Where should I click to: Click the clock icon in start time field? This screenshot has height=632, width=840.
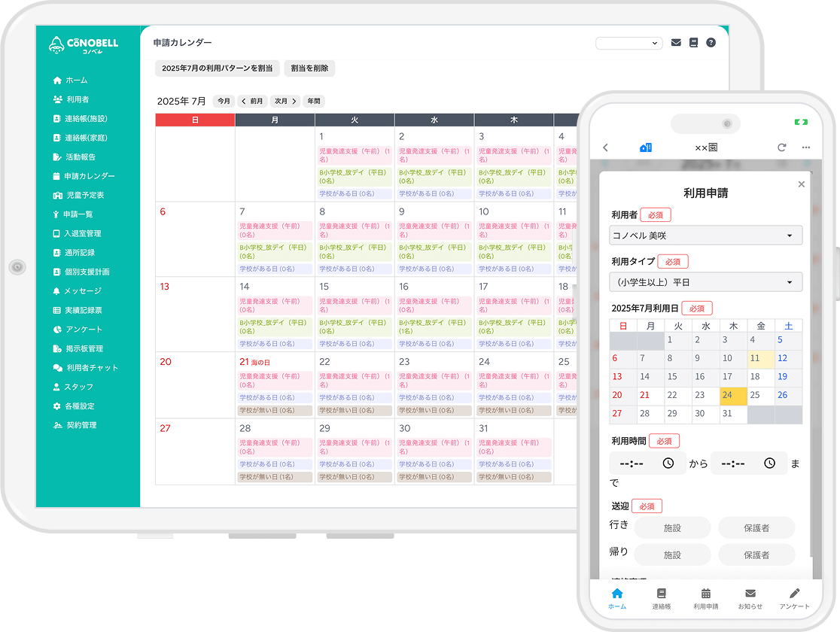[x=668, y=463]
